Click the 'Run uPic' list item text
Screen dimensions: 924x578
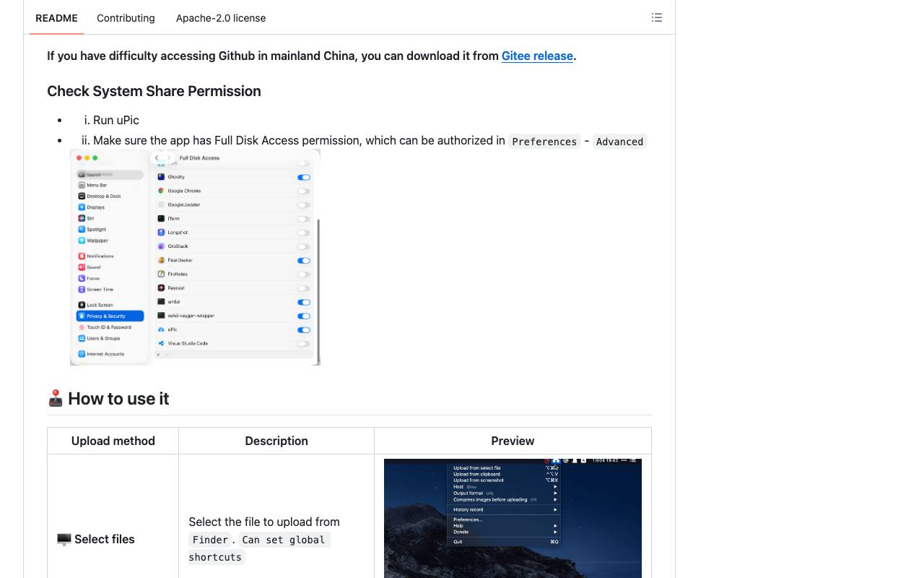tap(116, 120)
